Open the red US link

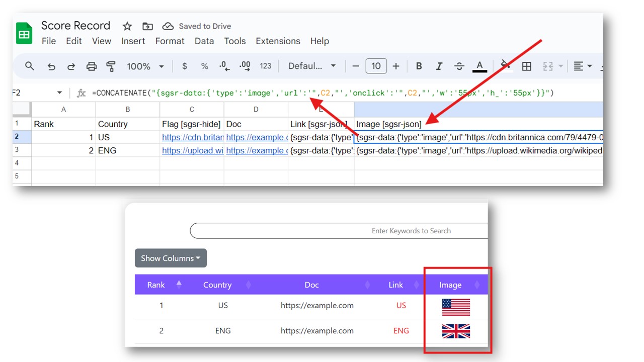[x=401, y=305]
